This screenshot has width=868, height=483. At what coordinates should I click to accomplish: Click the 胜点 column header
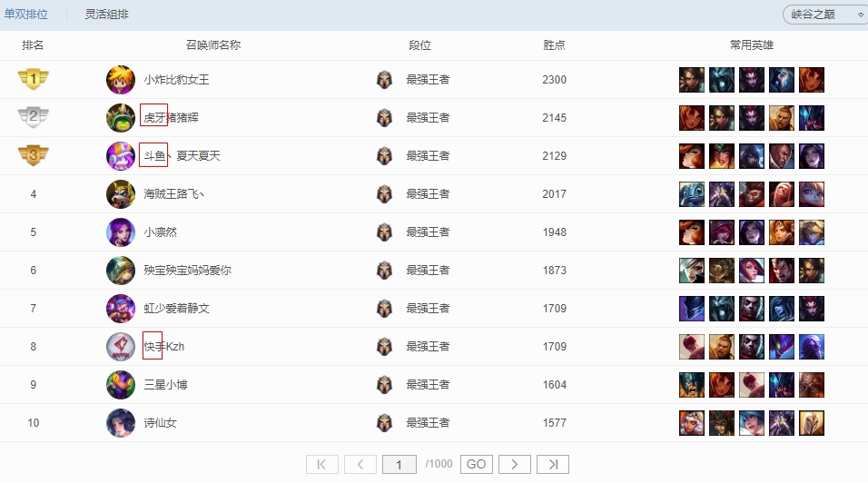click(554, 45)
